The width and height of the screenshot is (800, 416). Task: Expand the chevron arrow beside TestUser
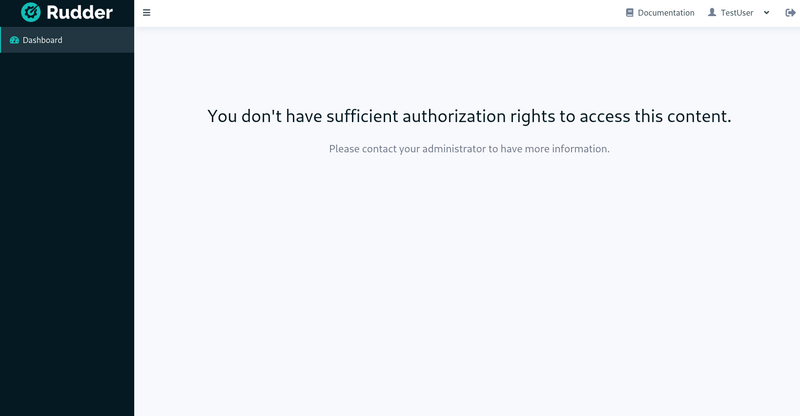tap(766, 13)
